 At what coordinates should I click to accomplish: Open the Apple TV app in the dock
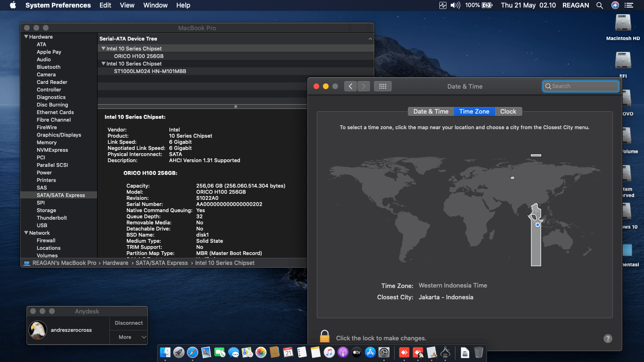click(x=356, y=352)
